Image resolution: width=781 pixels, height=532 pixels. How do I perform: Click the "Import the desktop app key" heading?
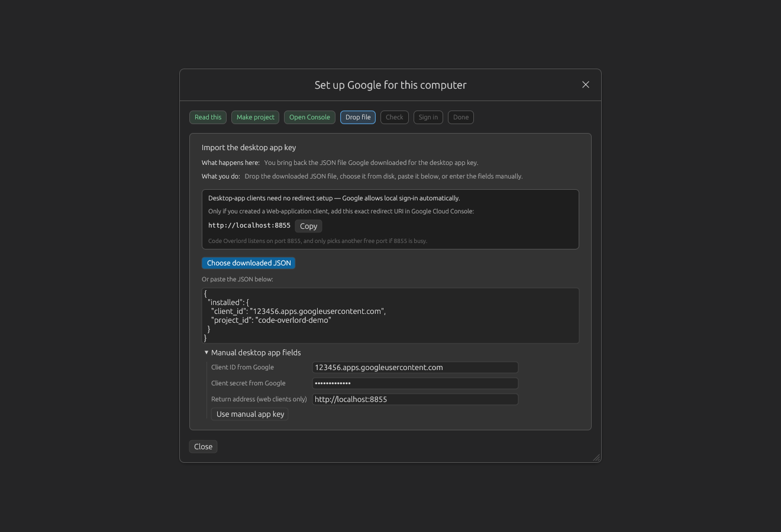pos(248,147)
